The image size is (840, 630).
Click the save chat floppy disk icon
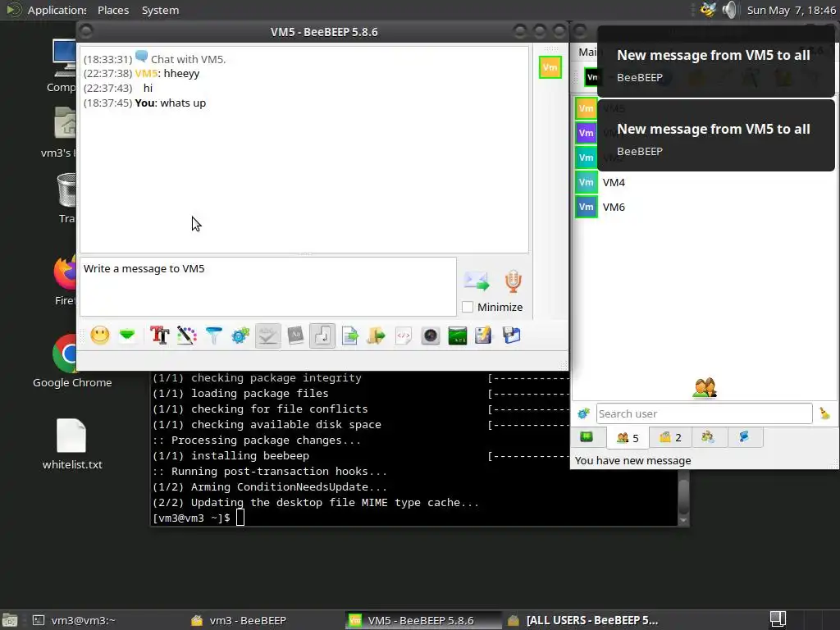tap(512, 336)
